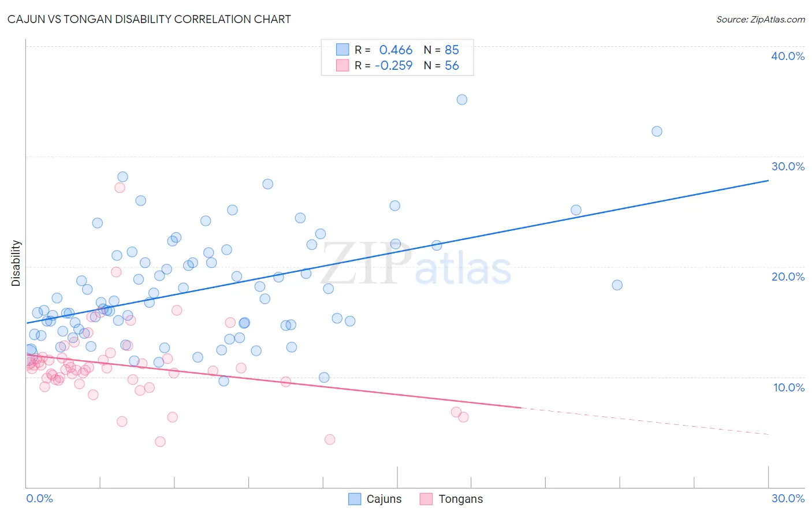Click the 30.0% x-axis label

coord(788,498)
